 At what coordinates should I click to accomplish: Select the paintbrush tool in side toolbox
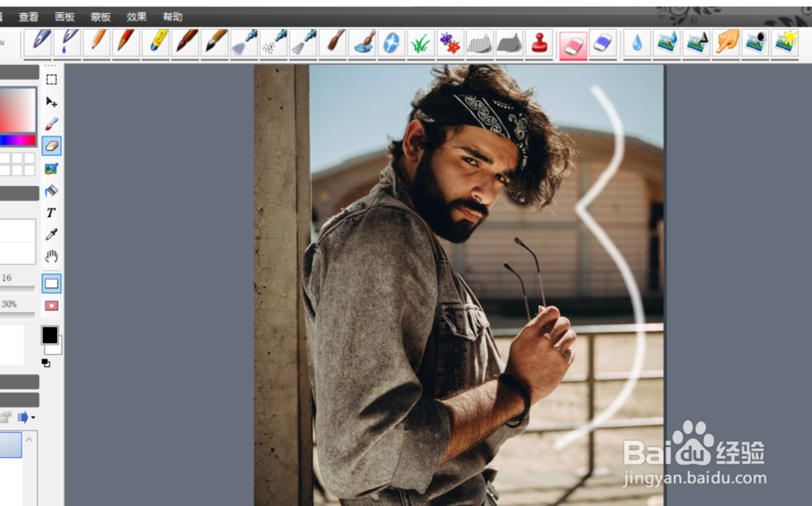[x=51, y=123]
